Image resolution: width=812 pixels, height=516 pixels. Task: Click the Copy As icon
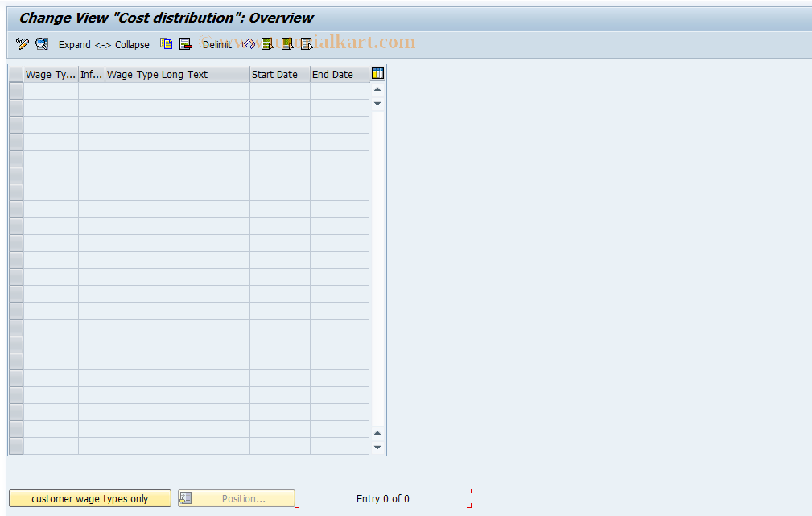(x=166, y=44)
